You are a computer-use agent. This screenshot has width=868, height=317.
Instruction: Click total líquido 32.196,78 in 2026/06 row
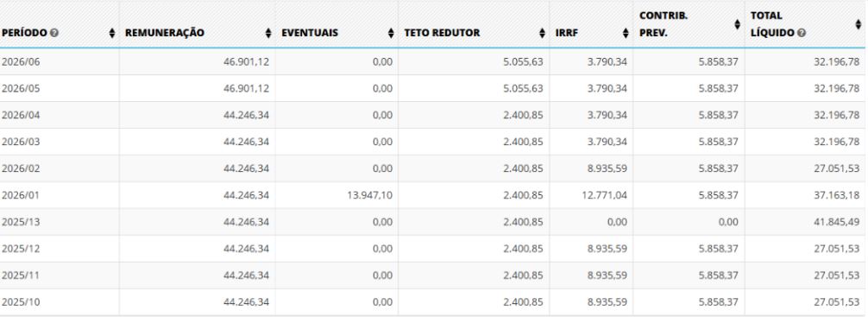point(836,62)
